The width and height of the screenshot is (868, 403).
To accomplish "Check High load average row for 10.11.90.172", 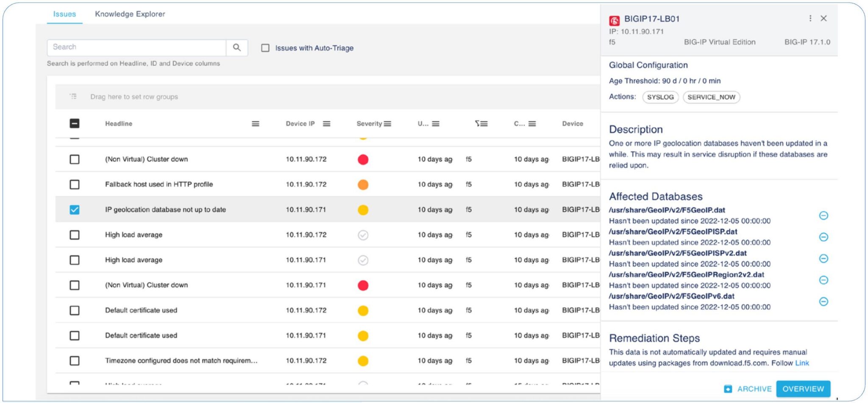I will coord(75,235).
